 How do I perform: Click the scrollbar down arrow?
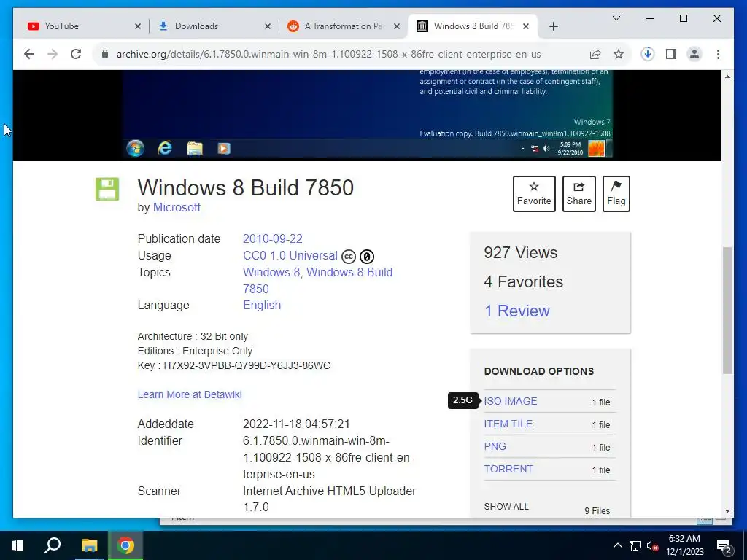coord(727,511)
